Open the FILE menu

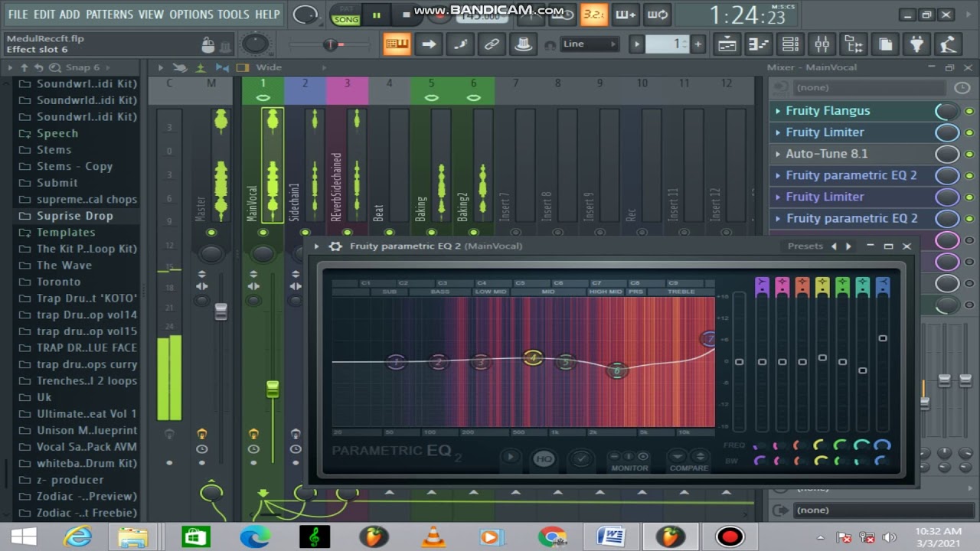click(18, 14)
